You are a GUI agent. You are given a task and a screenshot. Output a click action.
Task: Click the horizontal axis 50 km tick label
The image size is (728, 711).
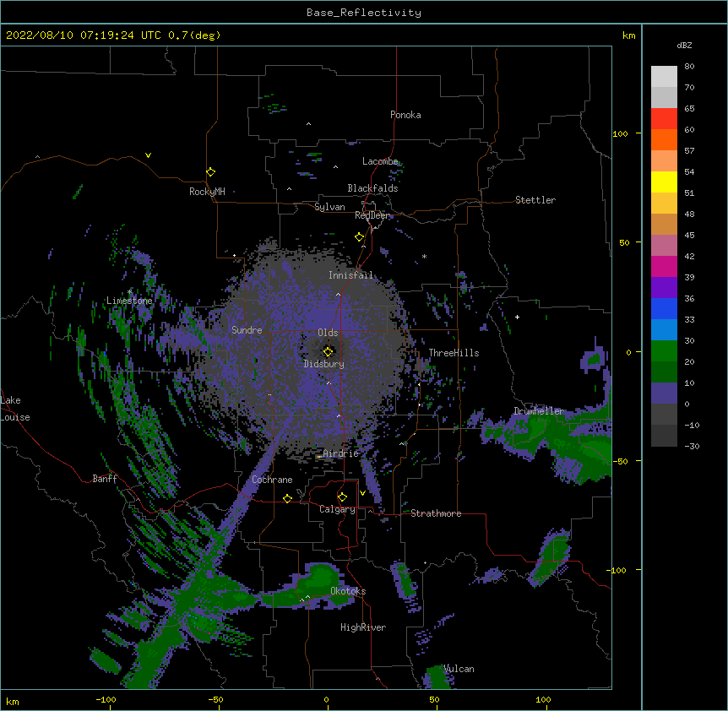tap(434, 699)
